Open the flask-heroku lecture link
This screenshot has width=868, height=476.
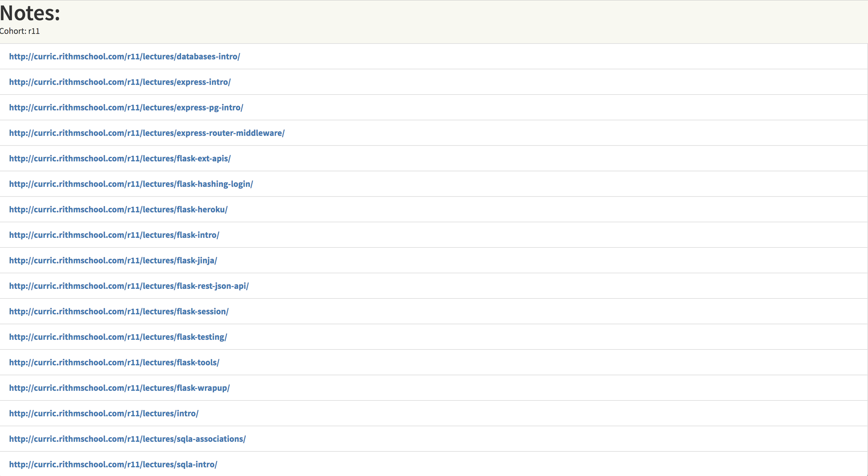pyautogui.click(x=118, y=210)
